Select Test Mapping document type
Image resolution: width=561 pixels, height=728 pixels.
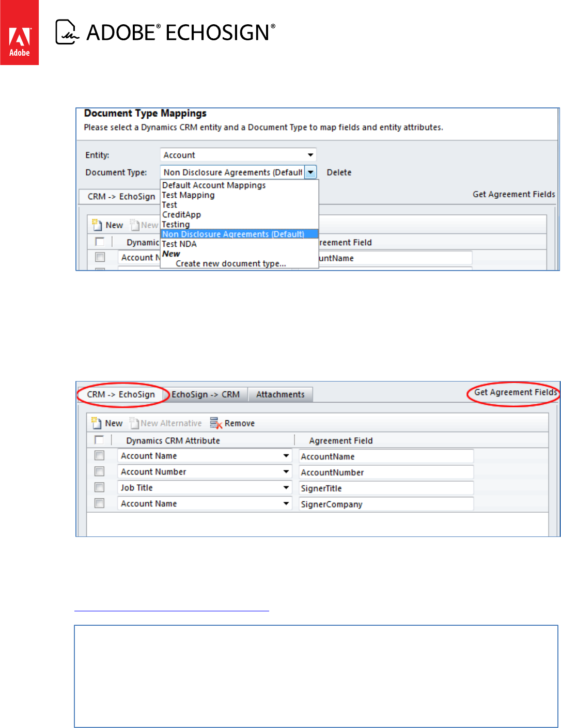click(188, 195)
